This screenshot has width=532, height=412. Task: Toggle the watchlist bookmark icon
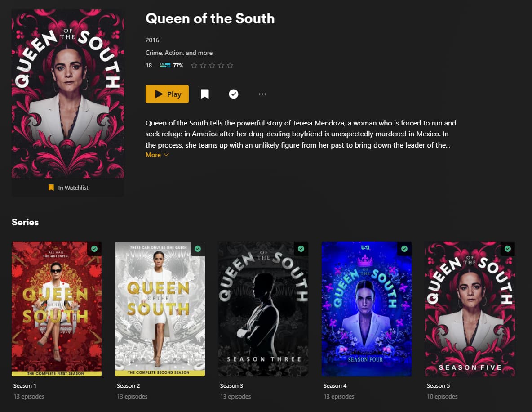tap(204, 94)
